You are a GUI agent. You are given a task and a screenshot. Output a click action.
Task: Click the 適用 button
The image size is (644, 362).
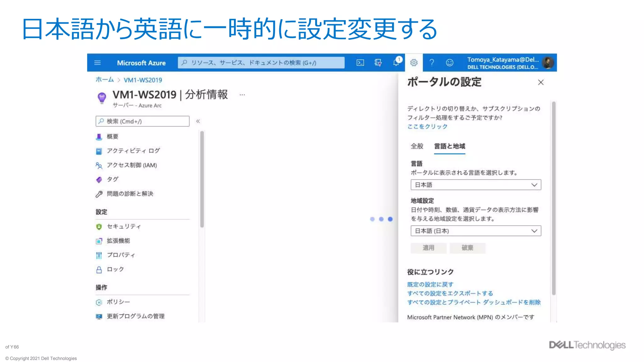[x=428, y=248]
